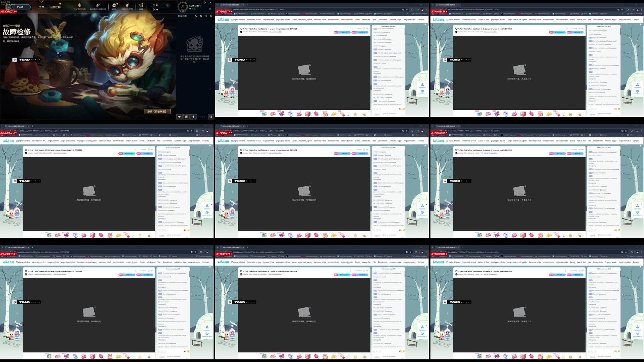Image resolution: width=644 pixels, height=362 pixels.
Task: Toggle the bookmark star in the address bar
Action: [406, 9]
